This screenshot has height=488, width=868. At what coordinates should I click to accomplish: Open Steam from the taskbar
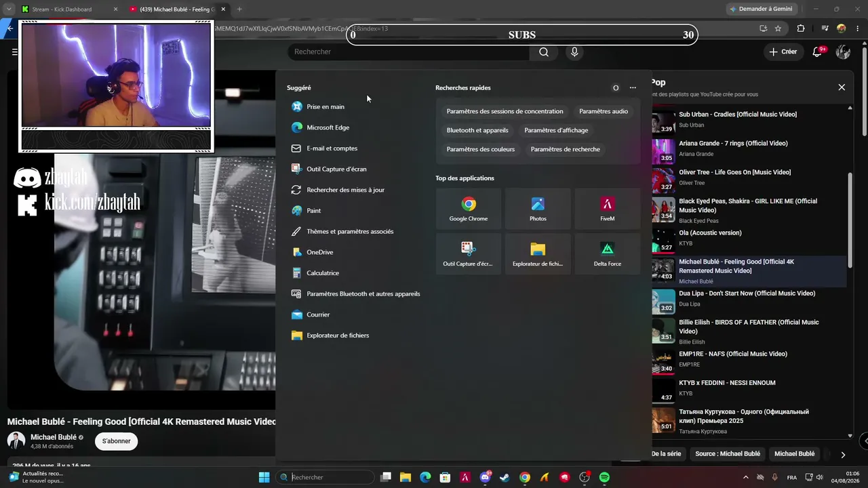point(505,477)
